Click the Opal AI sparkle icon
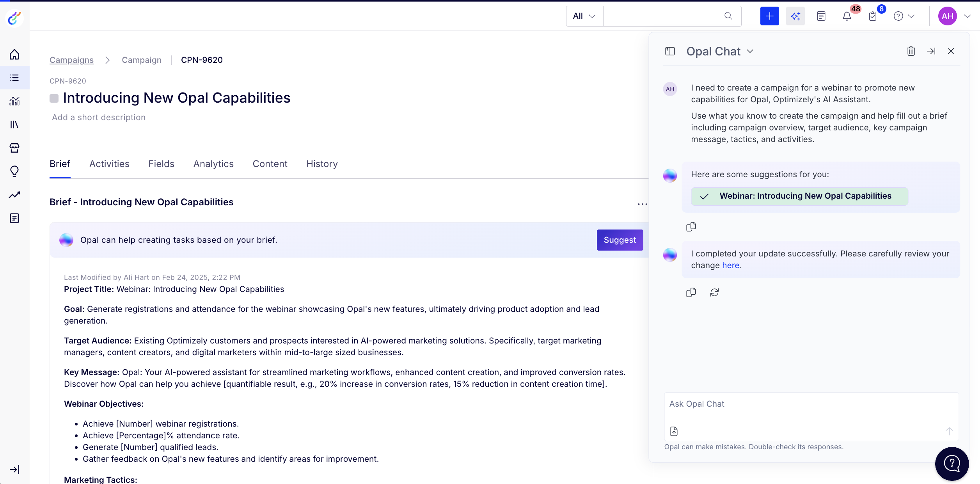The height and width of the screenshot is (484, 980). coord(795,16)
